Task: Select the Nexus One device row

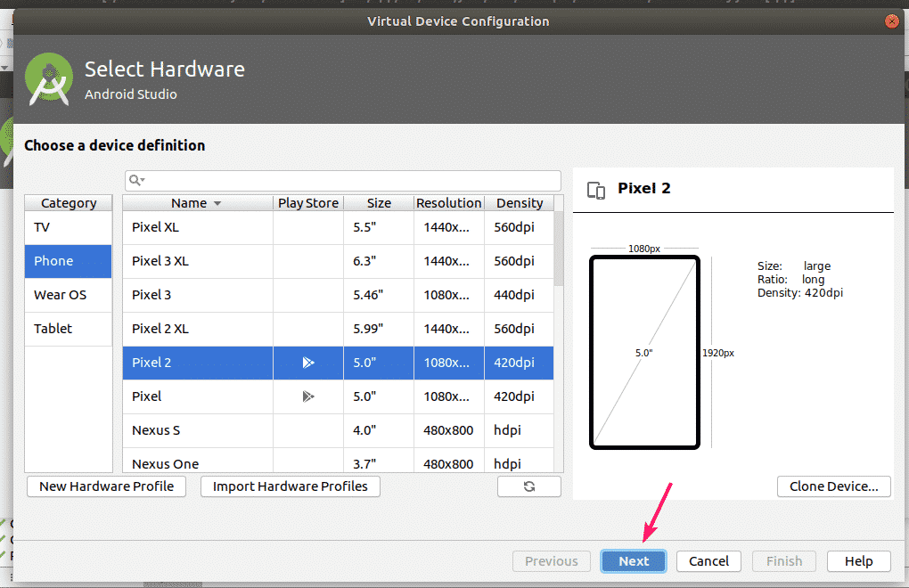Action: pos(338,461)
